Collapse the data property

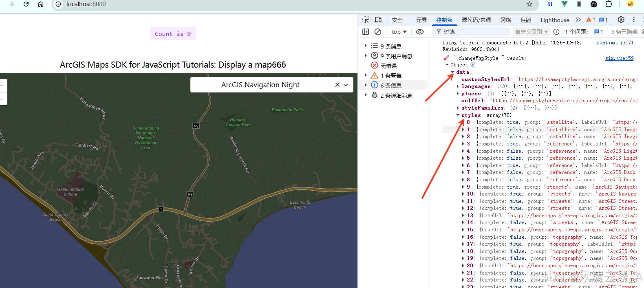pyautogui.click(x=453, y=72)
